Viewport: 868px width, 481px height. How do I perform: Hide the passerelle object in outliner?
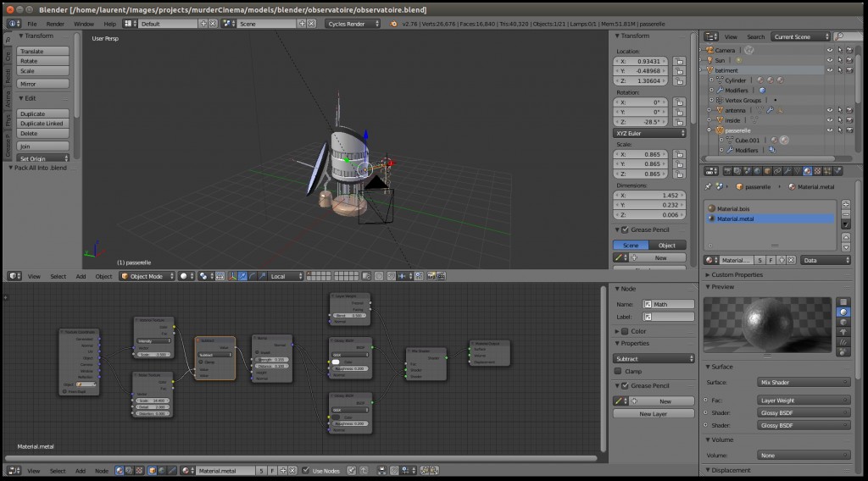(830, 130)
